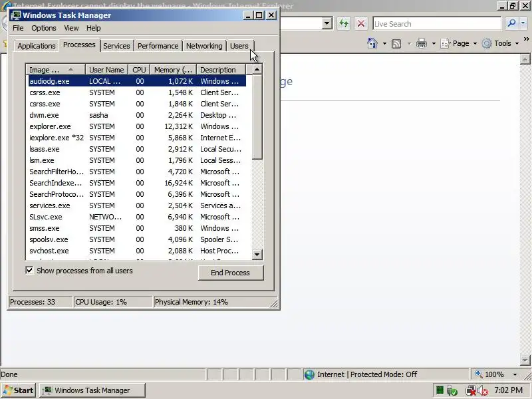The height and width of the screenshot is (399, 532).
Task: Select the lsm.exe process row
Action: [x=137, y=160]
